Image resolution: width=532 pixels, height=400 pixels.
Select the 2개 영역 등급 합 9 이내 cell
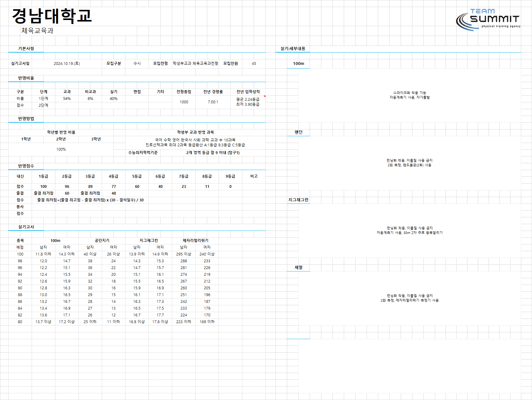pos(213,152)
